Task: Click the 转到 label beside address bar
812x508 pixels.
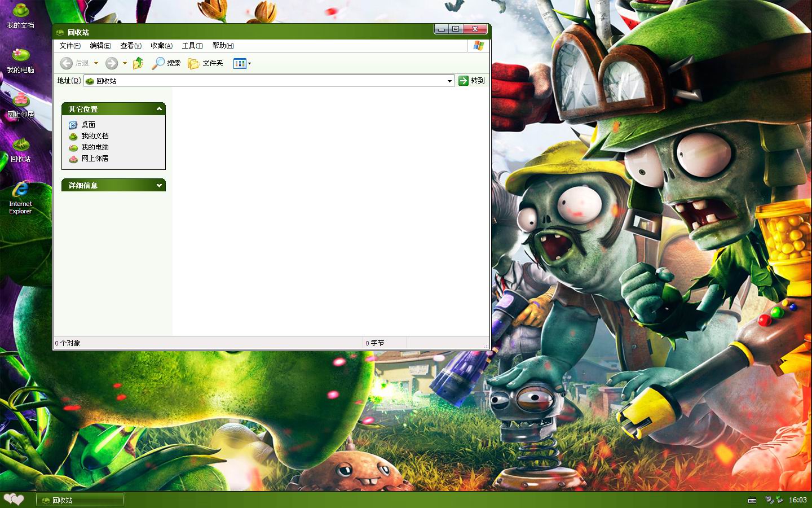Action: (478, 81)
